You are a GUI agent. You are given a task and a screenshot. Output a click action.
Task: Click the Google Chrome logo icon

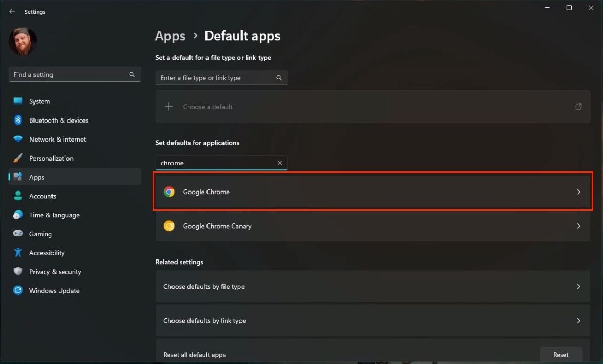click(169, 192)
